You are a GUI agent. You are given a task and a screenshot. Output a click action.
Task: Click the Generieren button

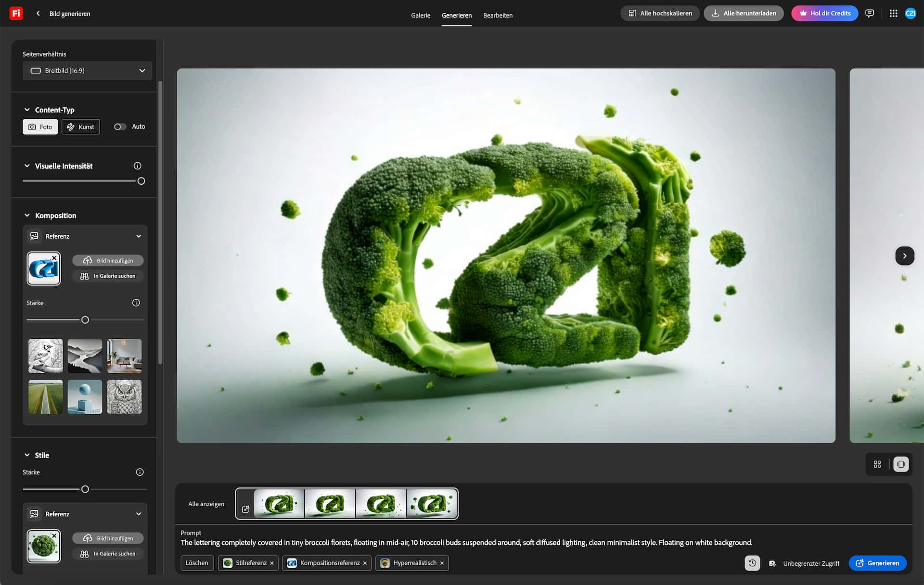877,563
